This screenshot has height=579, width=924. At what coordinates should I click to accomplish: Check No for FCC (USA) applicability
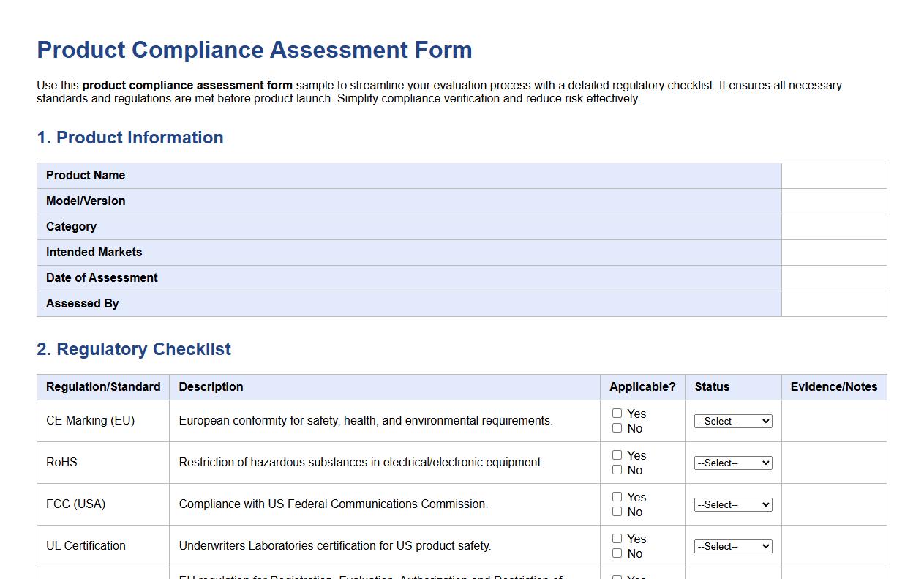[617, 511]
